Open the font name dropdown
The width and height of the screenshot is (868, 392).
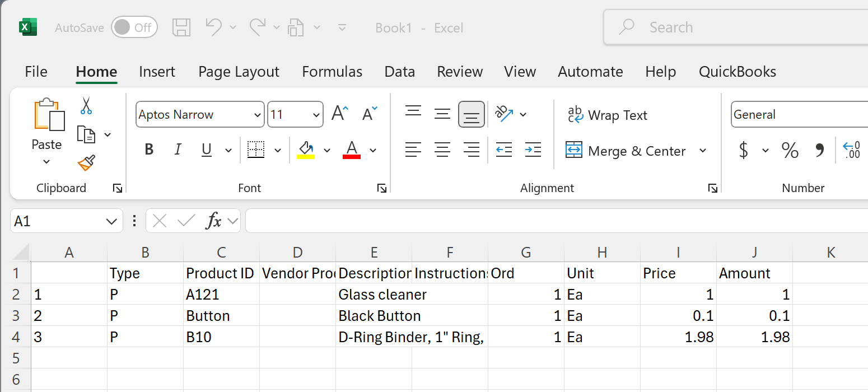[x=257, y=114]
